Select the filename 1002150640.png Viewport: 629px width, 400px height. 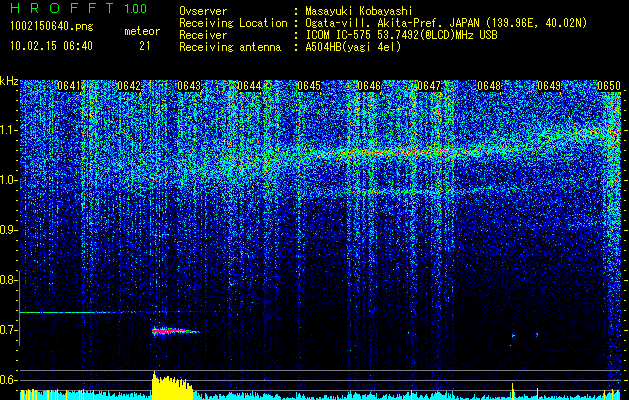tap(52, 27)
